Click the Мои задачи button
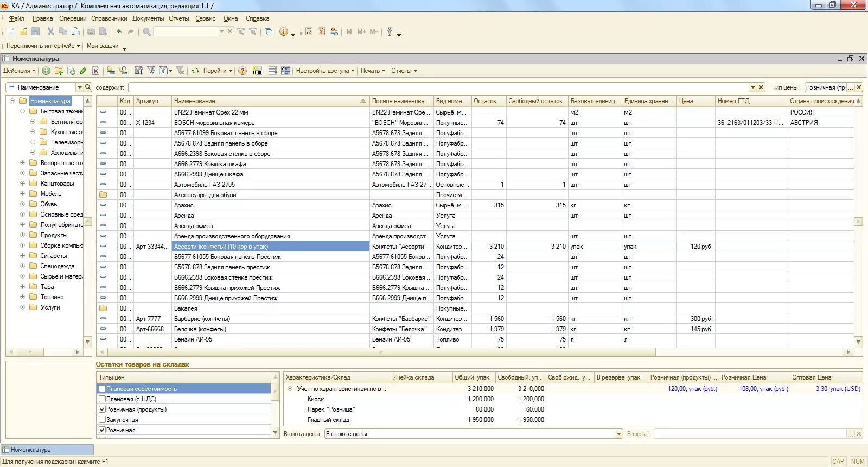 [103, 46]
